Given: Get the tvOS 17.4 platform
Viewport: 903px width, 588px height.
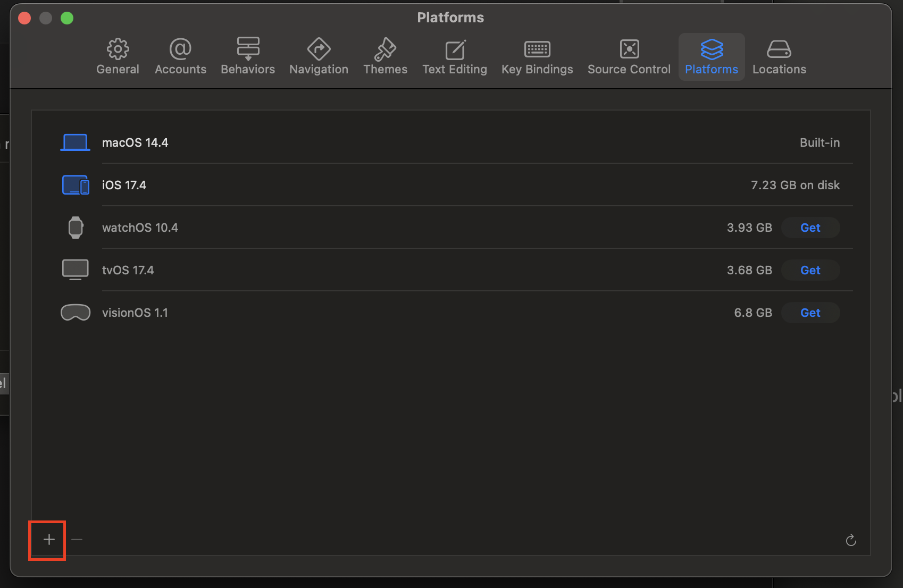Looking at the screenshot, I should pyautogui.click(x=810, y=270).
